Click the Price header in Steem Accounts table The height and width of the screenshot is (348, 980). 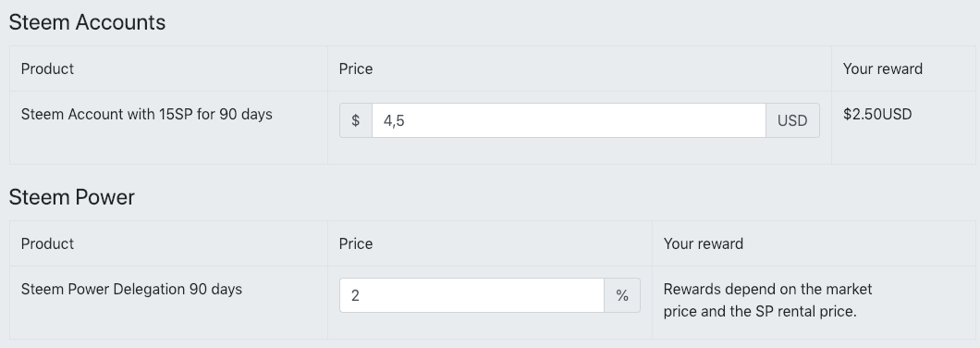pos(356,68)
